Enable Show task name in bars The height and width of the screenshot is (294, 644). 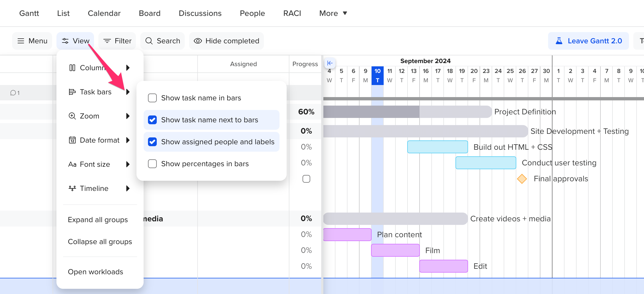152,98
